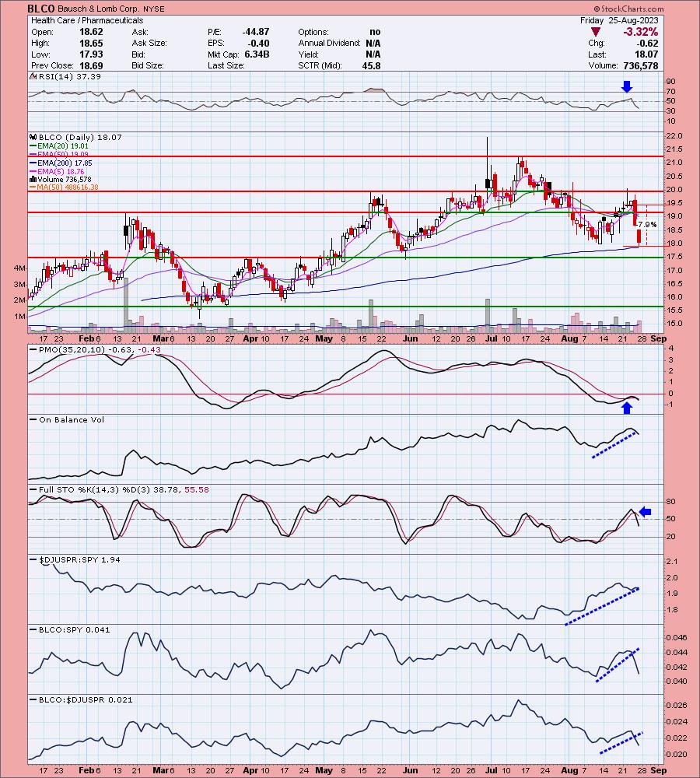Click the SCTR (Mid) value 45.8
The height and width of the screenshot is (778, 700).
tap(372, 66)
